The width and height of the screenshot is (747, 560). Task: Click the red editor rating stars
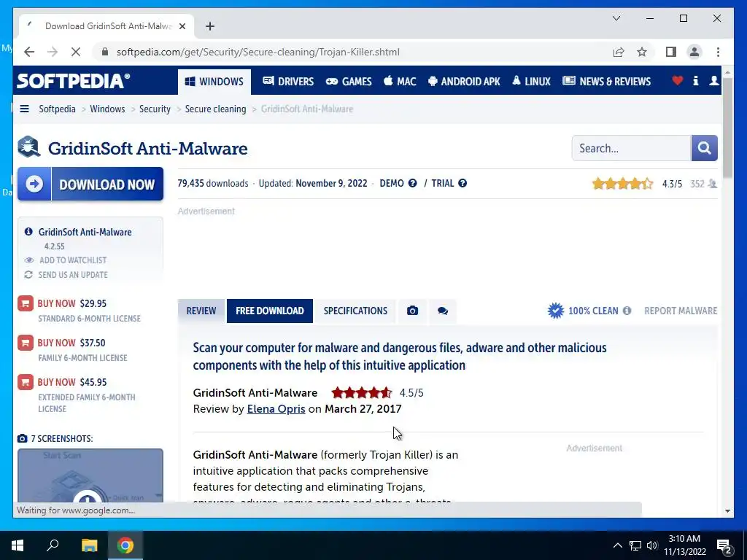(362, 393)
